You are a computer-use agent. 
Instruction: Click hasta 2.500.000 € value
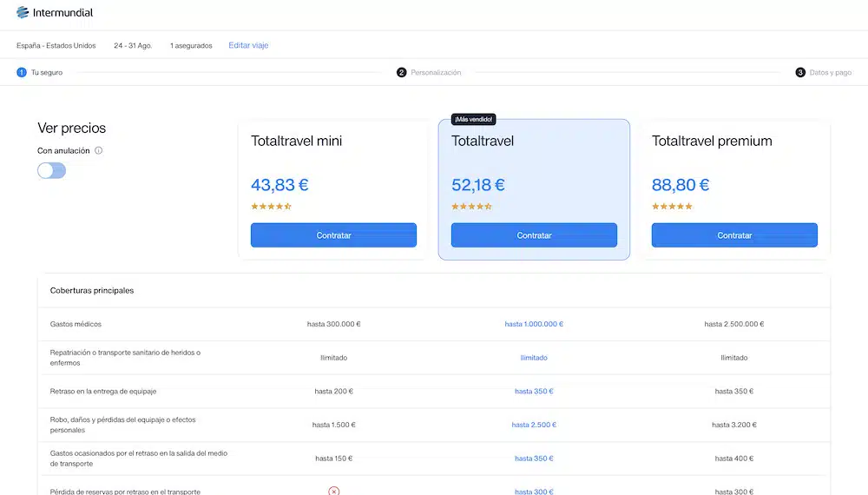pyautogui.click(x=734, y=324)
